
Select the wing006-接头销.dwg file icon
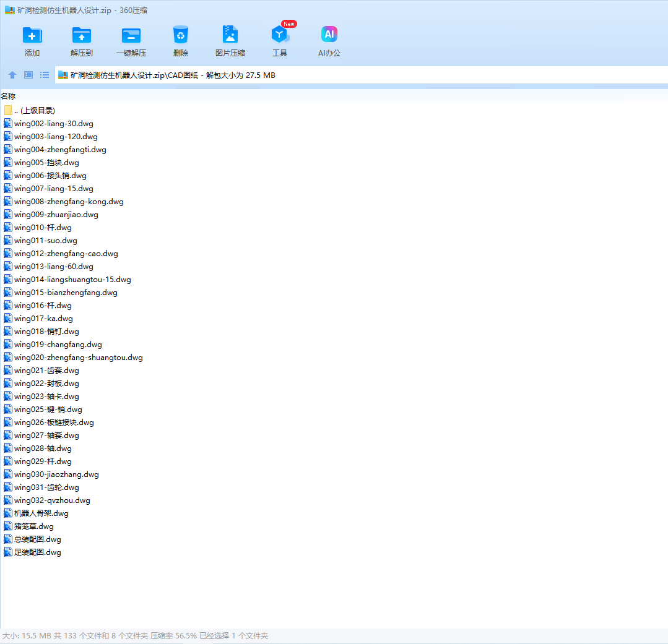tap(8, 175)
